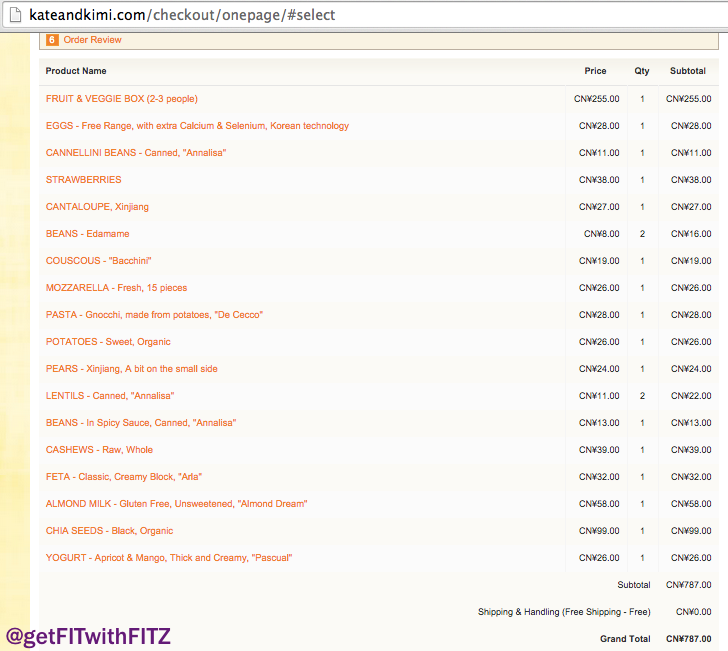Image resolution: width=728 pixels, height=651 pixels.
Task: Open PASTA - Gnocchi "De Cecco" link
Action: point(154,315)
